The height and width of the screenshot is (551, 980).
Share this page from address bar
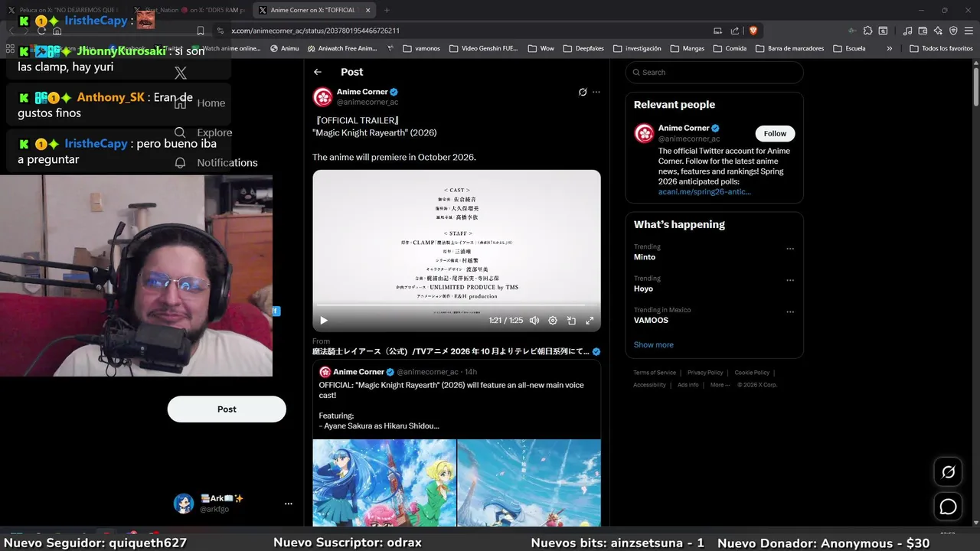735,31
